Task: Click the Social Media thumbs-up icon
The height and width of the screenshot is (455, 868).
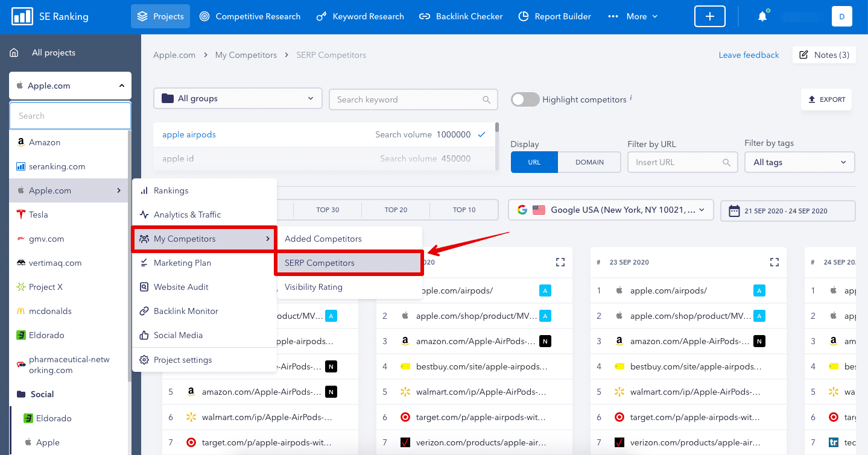Action: tap(144, 335)
